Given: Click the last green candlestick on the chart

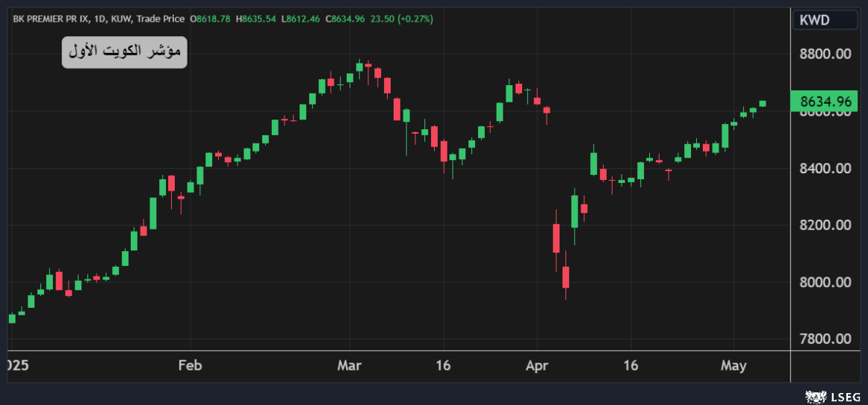Looking at the screenshot, I should tap(763, 103).
